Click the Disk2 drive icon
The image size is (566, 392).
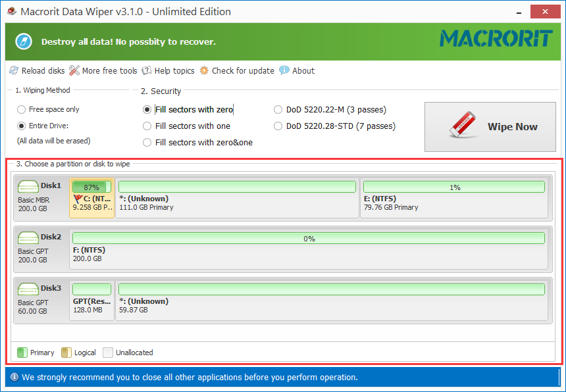[x=28, y=237]
